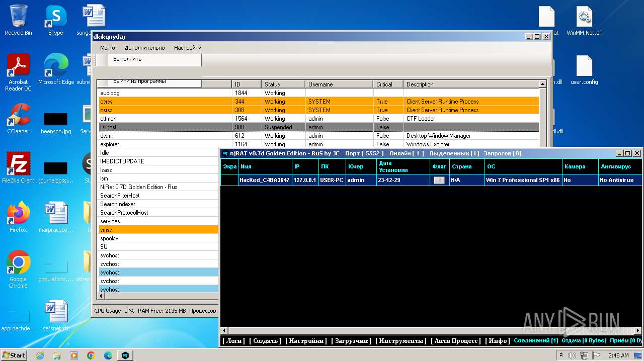
Task: Select NjRat 0.7D Golden Edition process
Action: [x=158, y=187]
